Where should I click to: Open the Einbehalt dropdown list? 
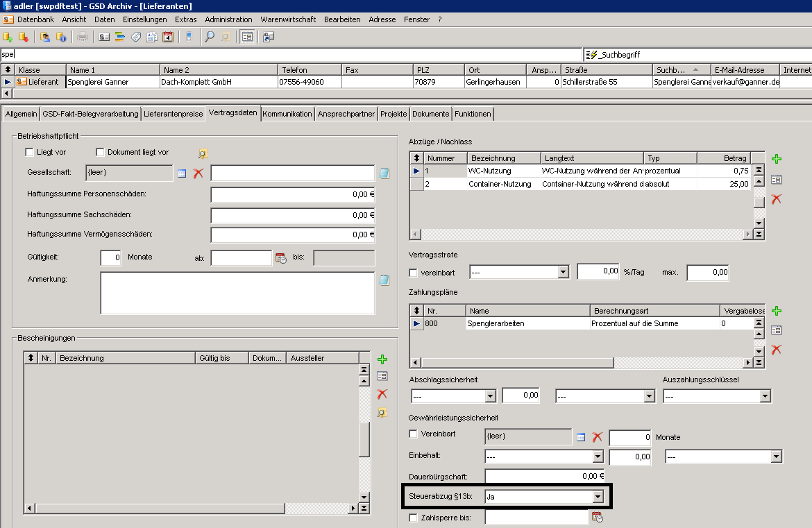click(x=598, y=457)
